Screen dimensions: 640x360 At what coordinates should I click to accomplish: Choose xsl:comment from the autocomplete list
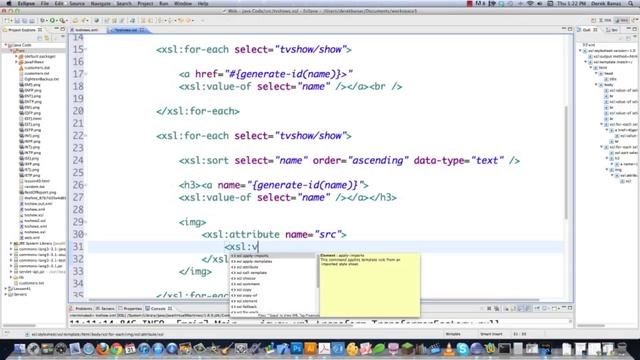(273, 284)
